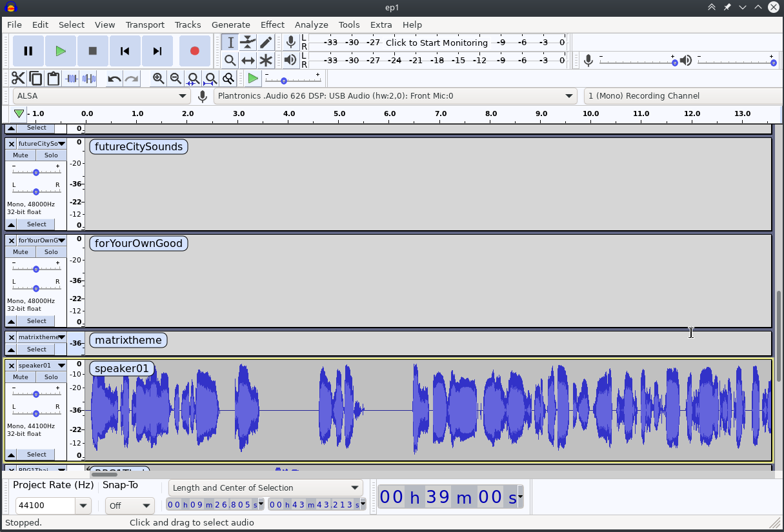Click Select on the matrixtheme track
This screenshot has width=784, height=532.
(35, 349)
